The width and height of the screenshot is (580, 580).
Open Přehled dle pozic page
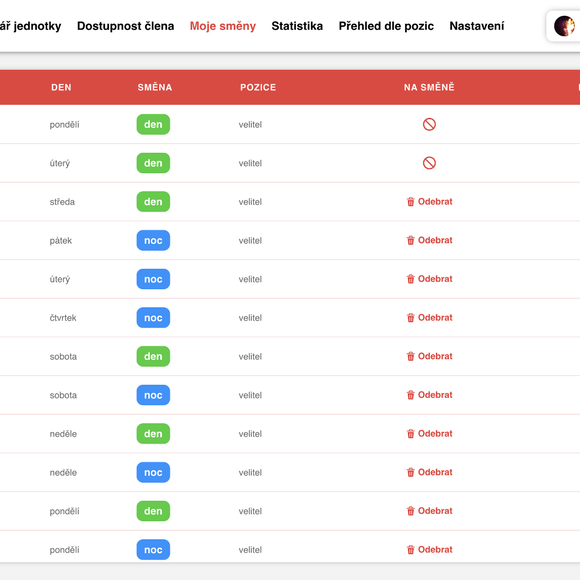click(386, 26)
